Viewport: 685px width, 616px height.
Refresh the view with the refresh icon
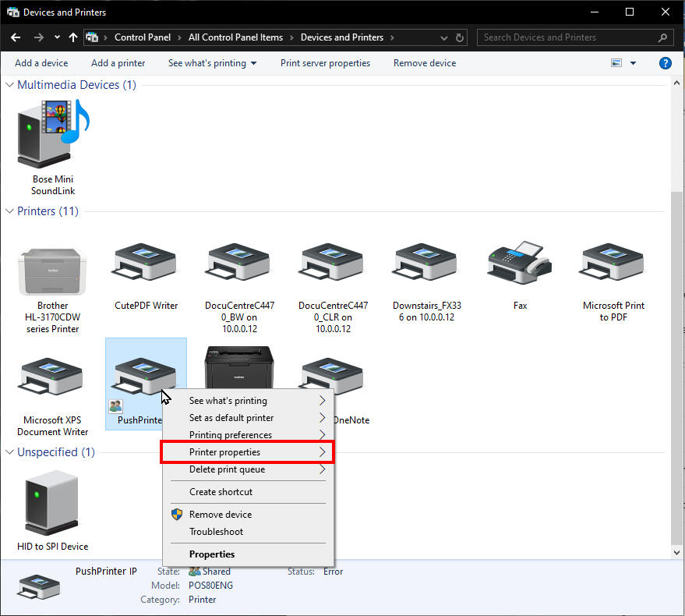[460, 37]
